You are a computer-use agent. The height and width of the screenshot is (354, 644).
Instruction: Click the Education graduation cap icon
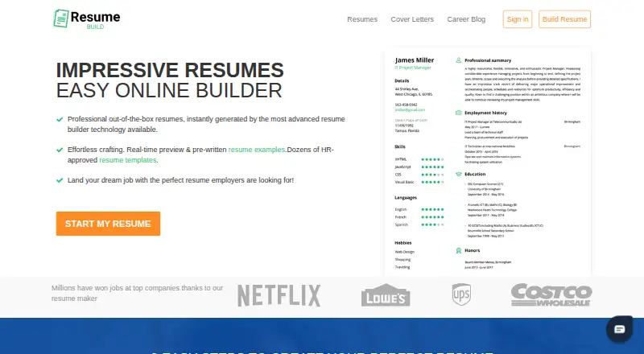[x=458, y=174]
